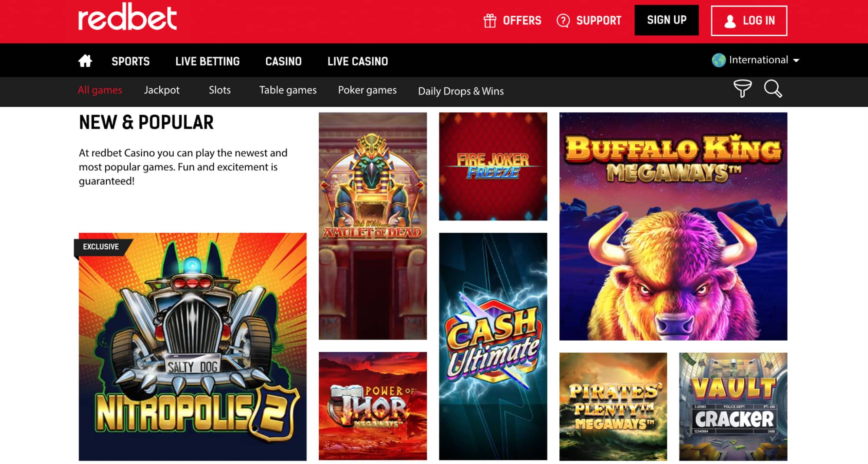Screen dimensions: 868x464
Task: Click the redbet logo
Action: [127, 19]
